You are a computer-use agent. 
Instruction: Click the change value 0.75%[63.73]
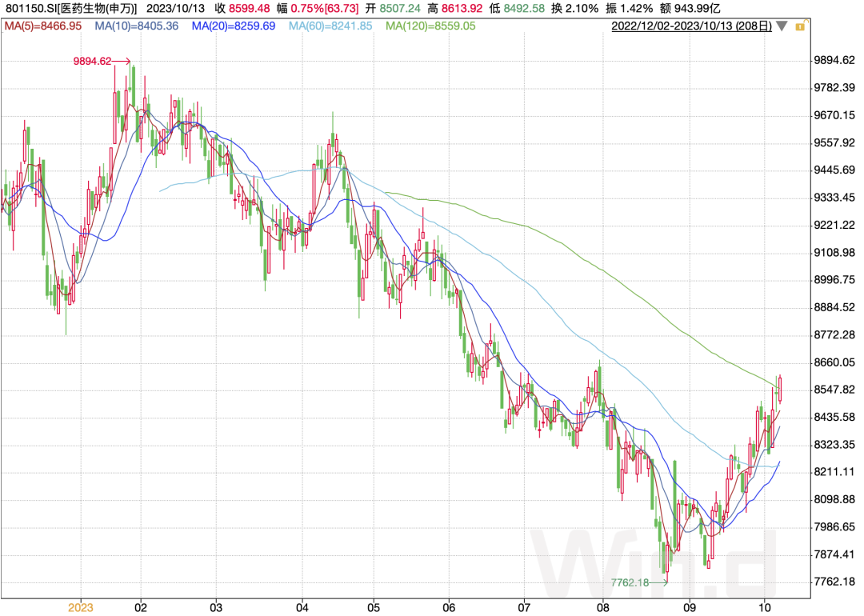tap(325, 9)
